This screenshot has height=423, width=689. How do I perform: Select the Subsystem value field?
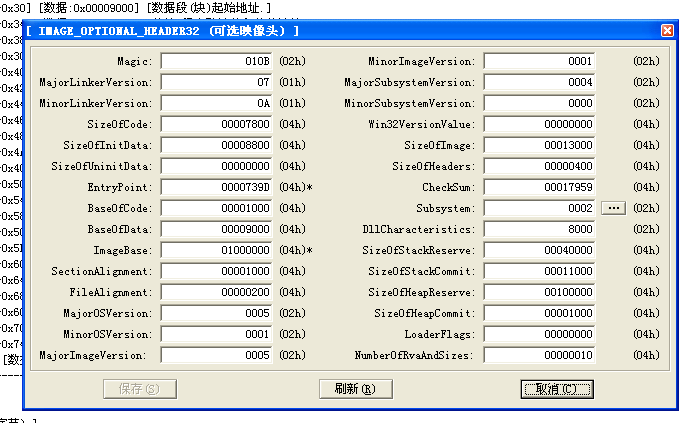540,208
